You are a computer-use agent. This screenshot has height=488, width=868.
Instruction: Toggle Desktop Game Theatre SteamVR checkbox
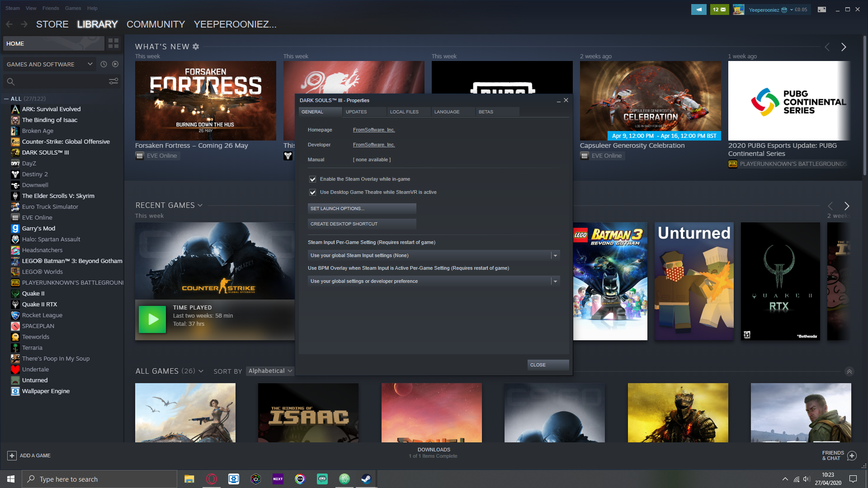tap(312, 192)
